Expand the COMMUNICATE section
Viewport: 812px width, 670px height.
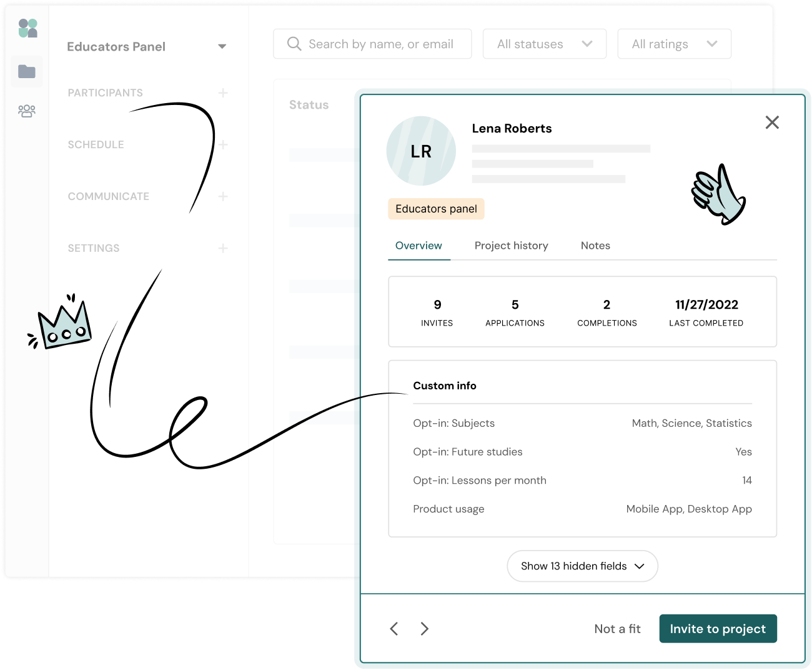click(x=223, y=196)
